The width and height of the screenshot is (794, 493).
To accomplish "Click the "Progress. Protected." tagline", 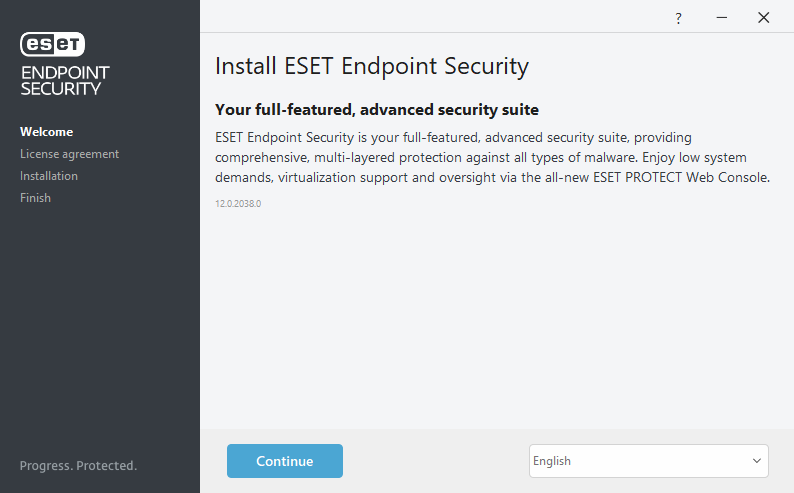I will click(x=78, y=466).
